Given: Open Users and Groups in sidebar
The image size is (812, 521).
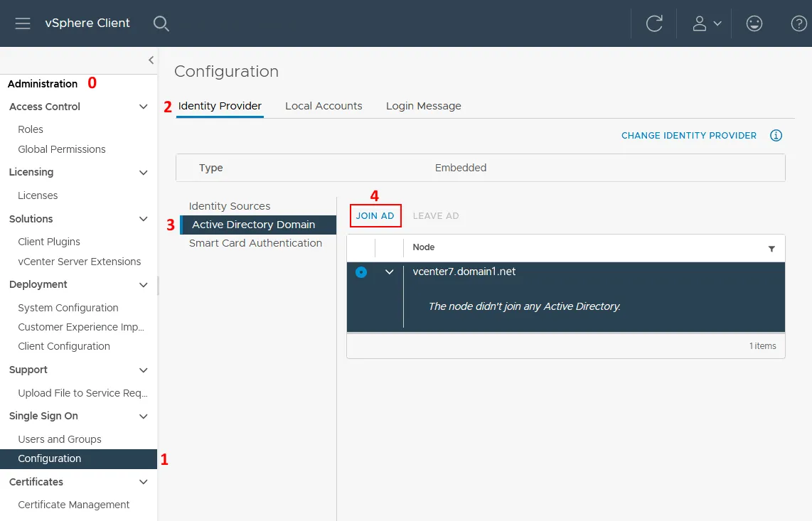Looking at the screenshot, I should point(60,439).
